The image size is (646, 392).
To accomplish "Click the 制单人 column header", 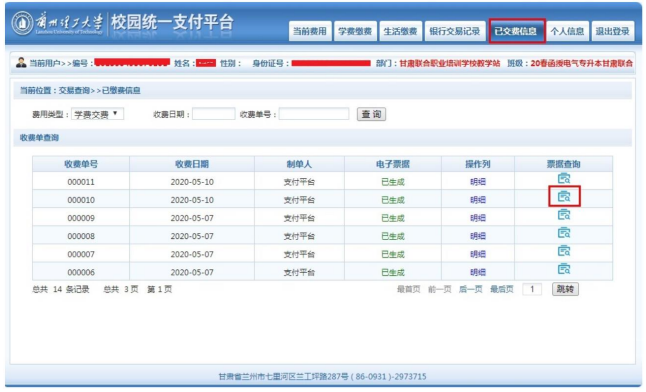I will tap(300, 164).
